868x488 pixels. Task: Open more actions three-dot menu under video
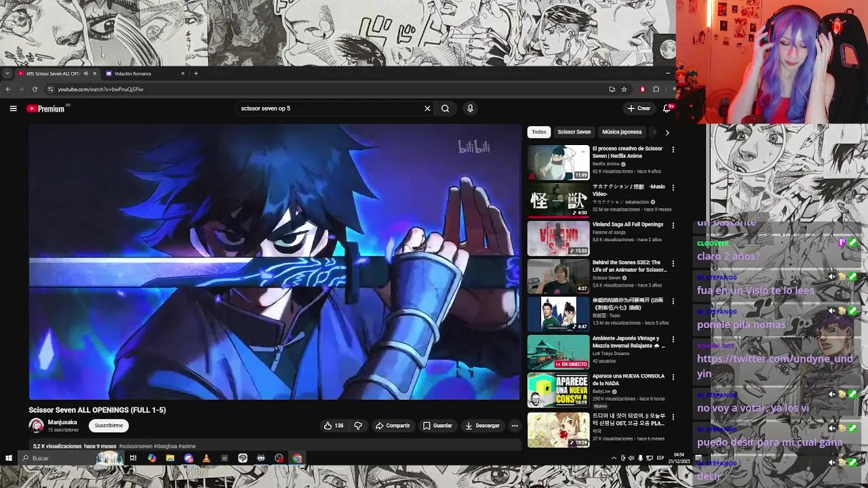click(x=515, y=426)
